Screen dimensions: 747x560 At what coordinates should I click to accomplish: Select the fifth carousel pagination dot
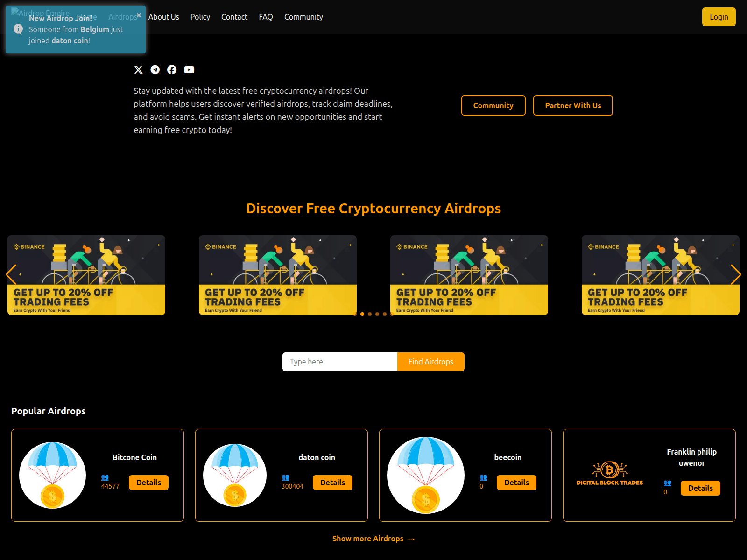(385, 314)
